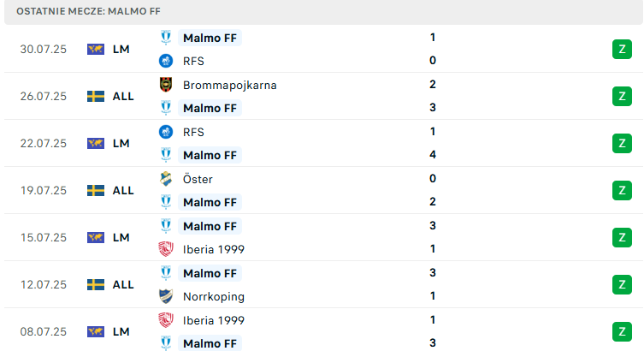Click Malmo FF crest in the 12.07.25 match
The image size is (644, 351).
166,273
